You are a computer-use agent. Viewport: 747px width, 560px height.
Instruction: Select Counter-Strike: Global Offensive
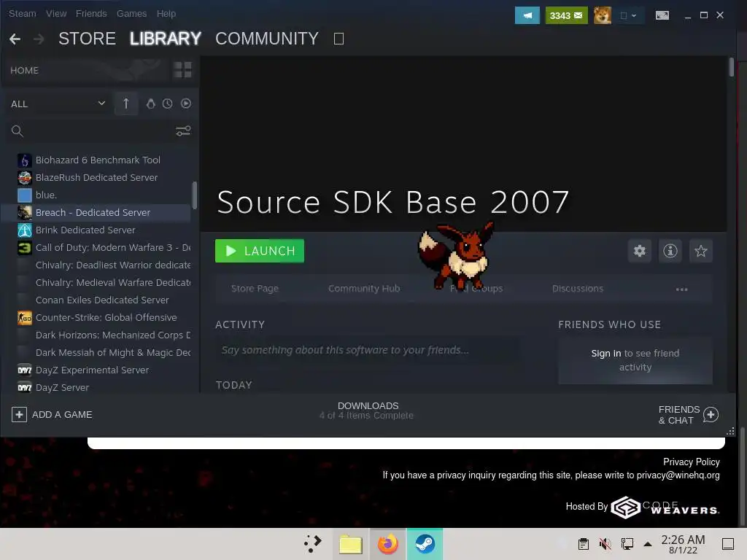(98, 318)
